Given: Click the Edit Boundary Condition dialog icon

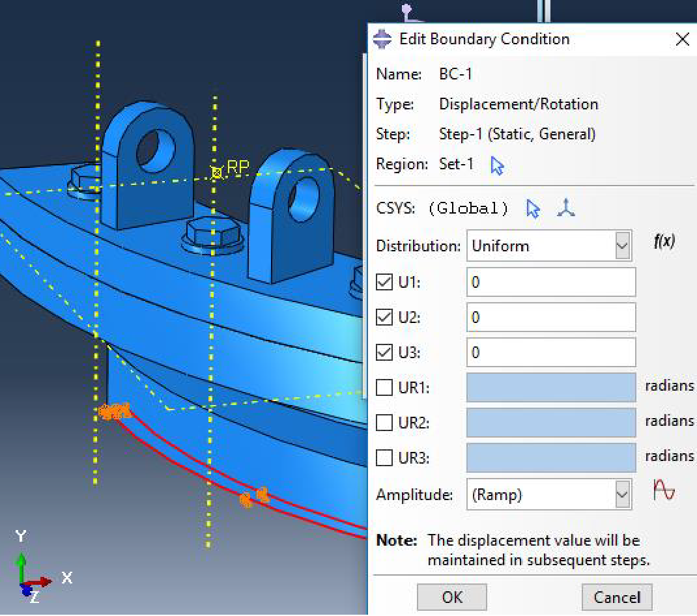Looking at the screenshot, I should coord(382,39).
